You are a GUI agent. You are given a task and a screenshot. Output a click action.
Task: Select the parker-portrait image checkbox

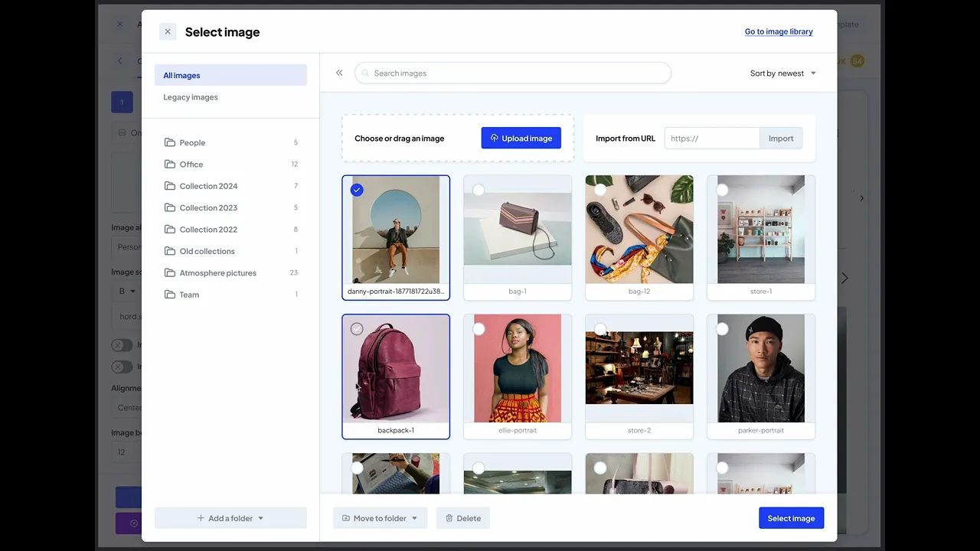(722, 329)
